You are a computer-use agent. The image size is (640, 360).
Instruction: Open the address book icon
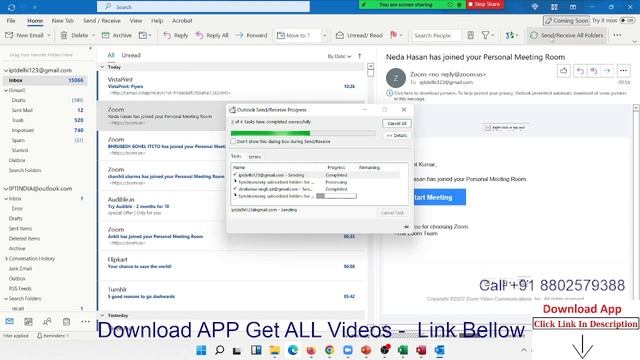click(x=471, y=36)
